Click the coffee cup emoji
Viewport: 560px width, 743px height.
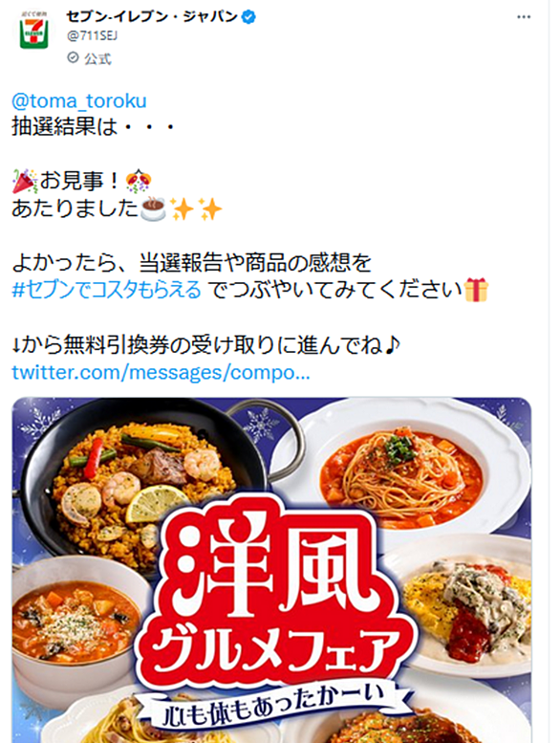point(153,209)
